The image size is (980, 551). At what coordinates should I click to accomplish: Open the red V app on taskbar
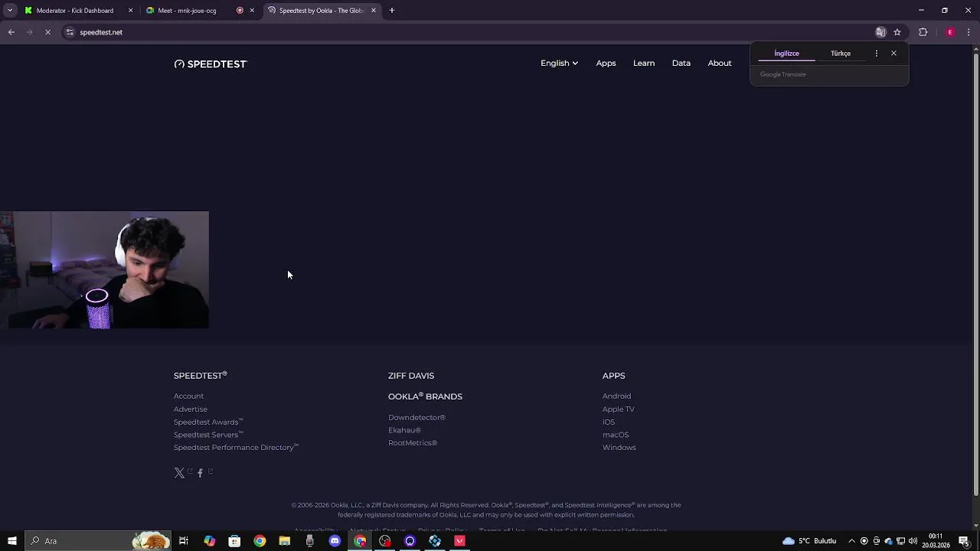point(459,541)
